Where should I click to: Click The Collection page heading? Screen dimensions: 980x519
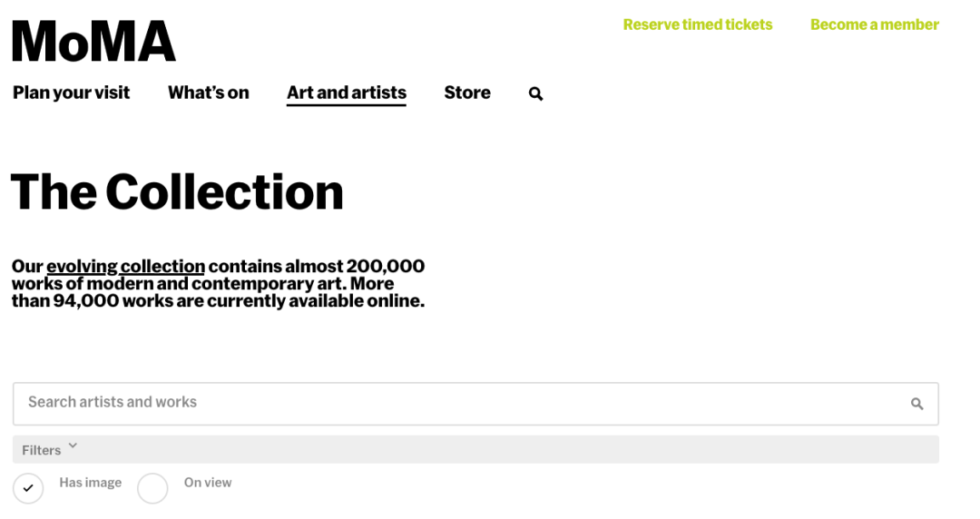(x=177, y=191)
